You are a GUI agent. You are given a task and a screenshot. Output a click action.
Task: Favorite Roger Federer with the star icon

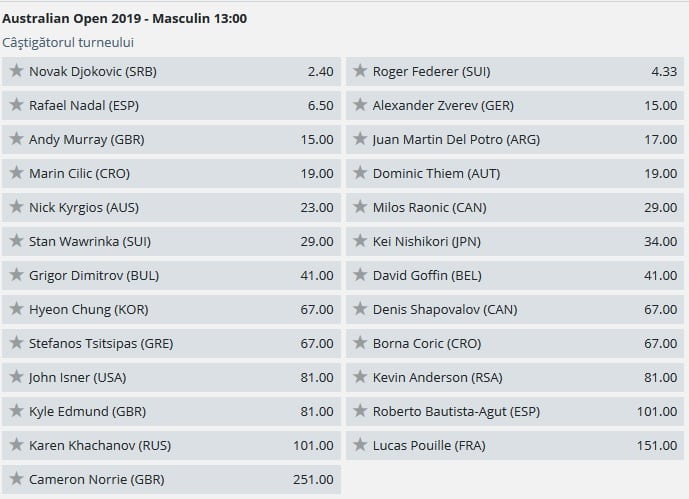(360, 71)
